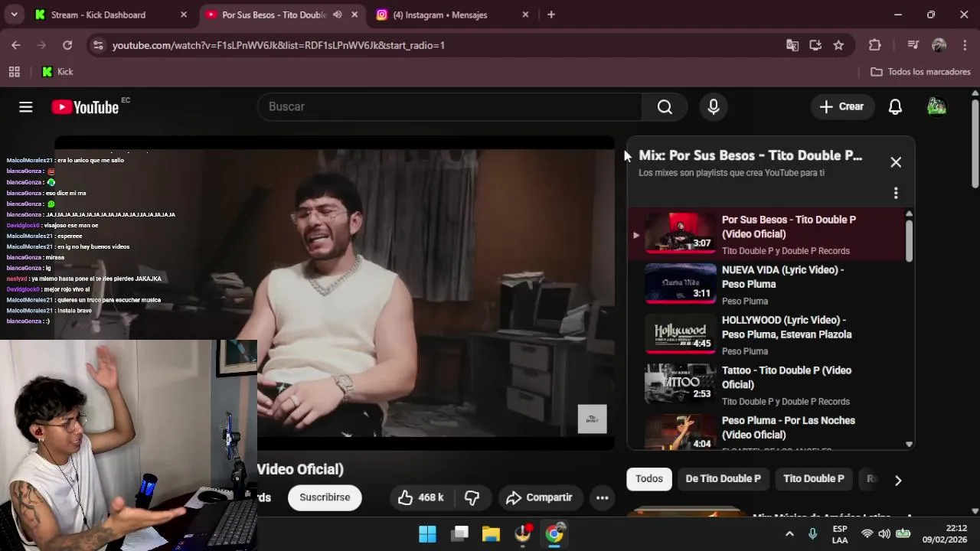Go to YouTube home via logo
Image resolution: width=980 pixels, height=551 pixels.
pyautogui.click(x=85, y=107)
